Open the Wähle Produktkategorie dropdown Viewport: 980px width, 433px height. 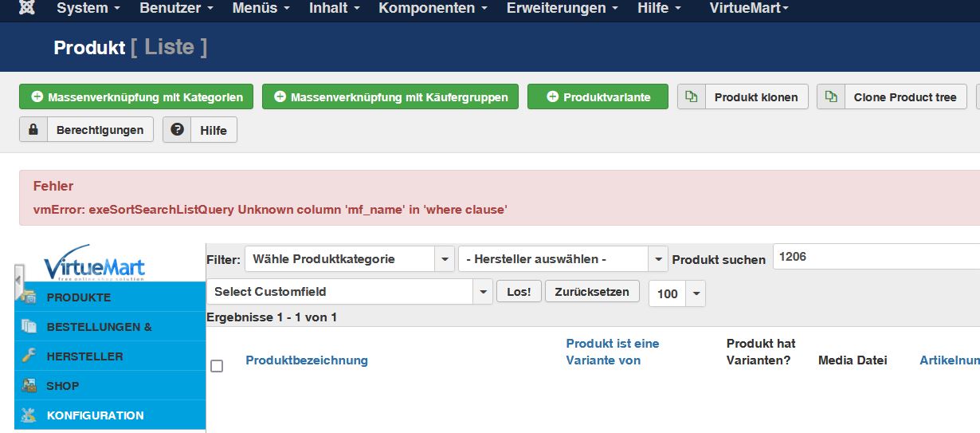pyautogui.click(x=350, y=259)
